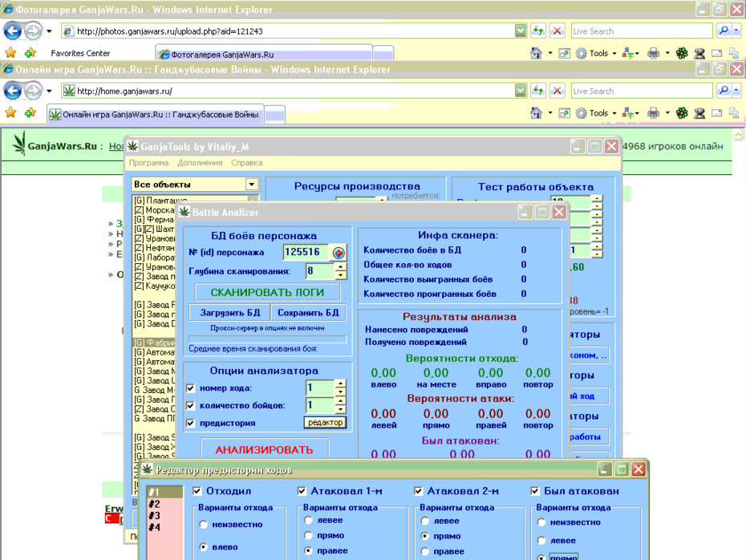Toggle the предистория checkbox
Screen dimensions: 746x560
coord(191,423)
